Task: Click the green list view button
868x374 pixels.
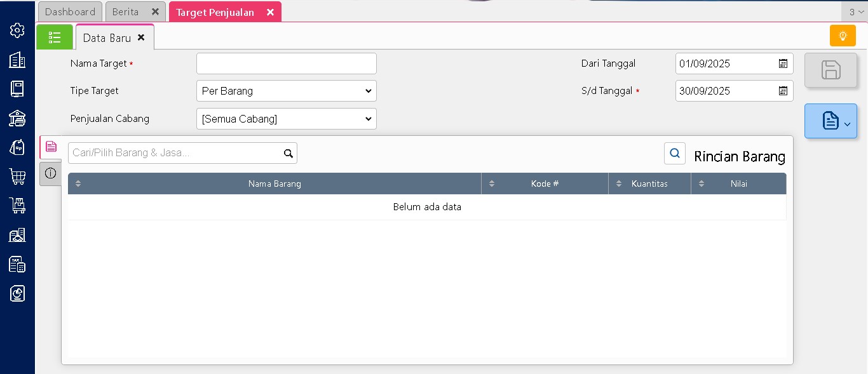Action: pyautogui.click(x=55, y=37)
